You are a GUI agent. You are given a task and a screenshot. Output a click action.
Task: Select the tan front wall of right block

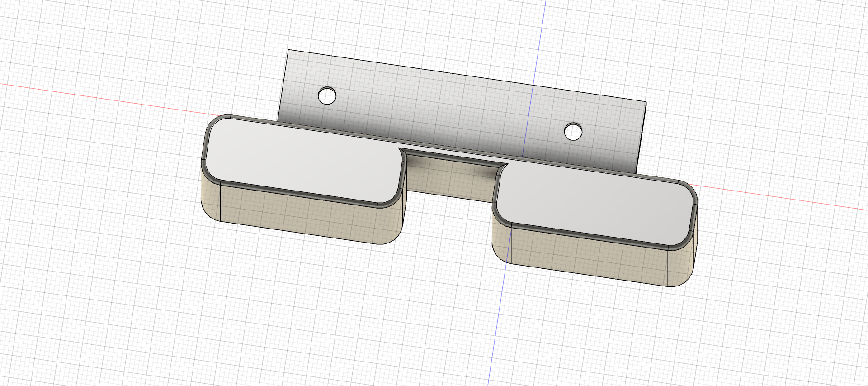coord(589,256)
